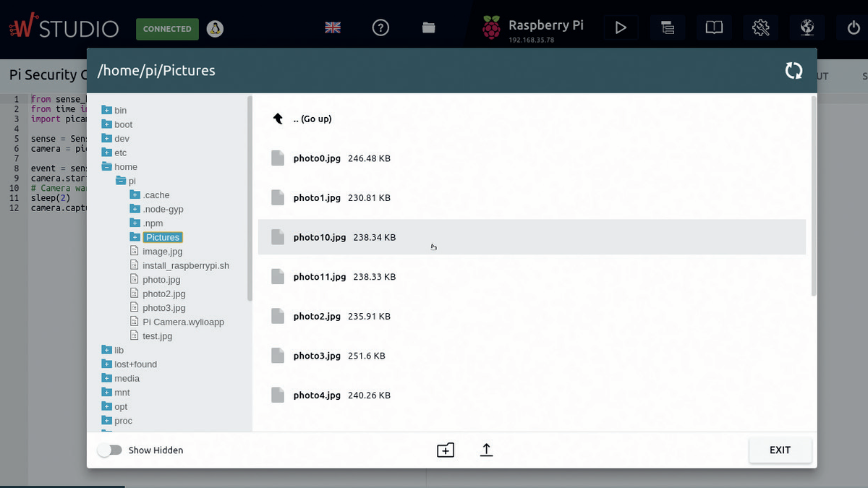Open the documentation book icon

pyautogui.click(x=714, y=27)
